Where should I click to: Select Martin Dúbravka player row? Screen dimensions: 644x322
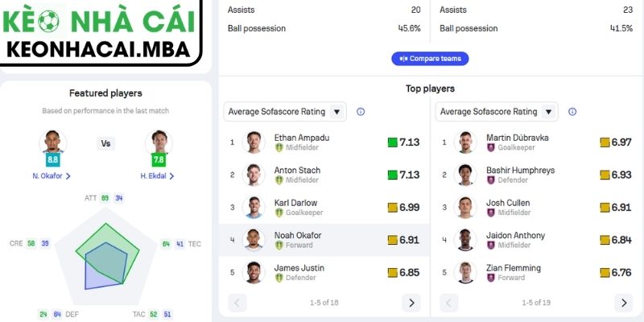[519, 138]
